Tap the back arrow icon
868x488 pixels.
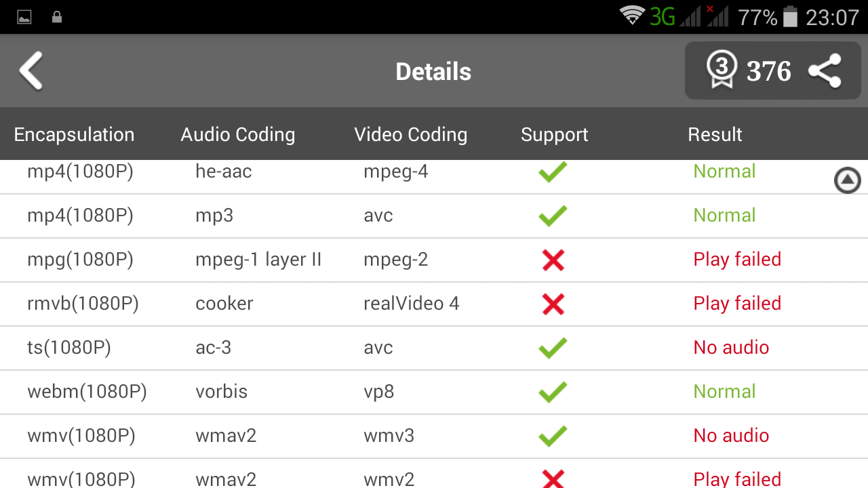(x=31, y=71)
